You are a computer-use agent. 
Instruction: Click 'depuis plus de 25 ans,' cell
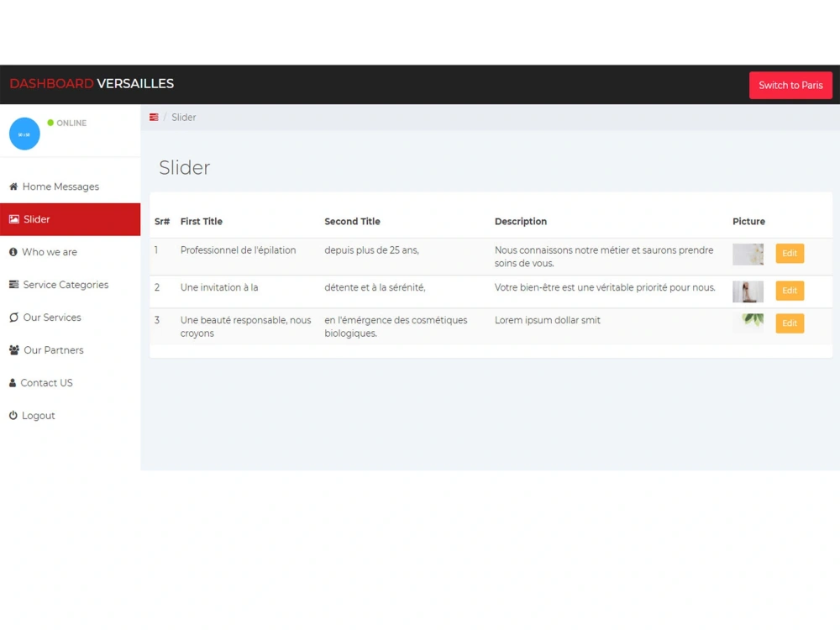[x=372, y=250]
